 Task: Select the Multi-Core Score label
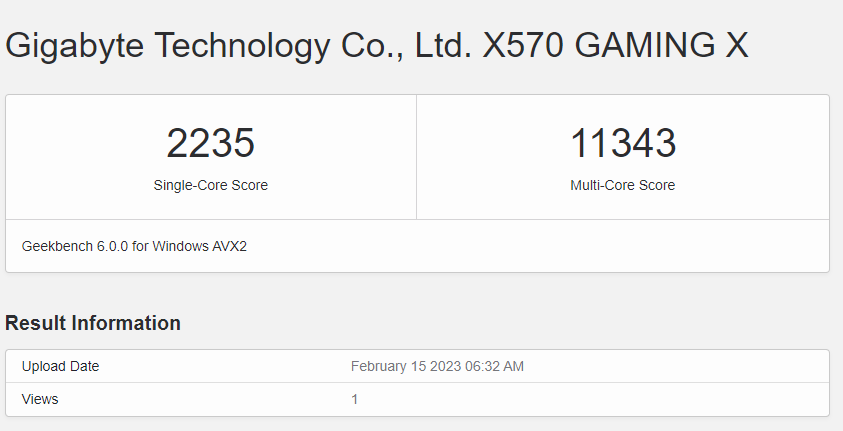click(x=622, y=185)
